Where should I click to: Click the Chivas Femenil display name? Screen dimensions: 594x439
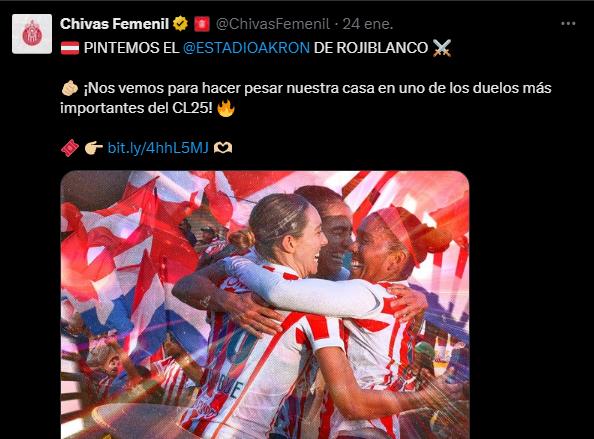114,24
